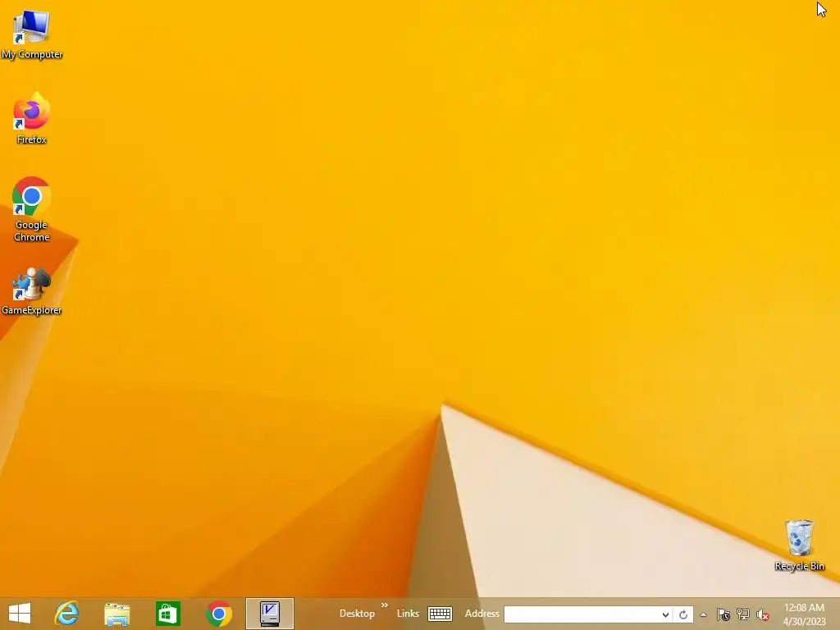The height and width of the screenshot is (630, 840).
Task: Open the Address bar dropdown arrow
Action: pyautogui.click(x=665, y=614)
